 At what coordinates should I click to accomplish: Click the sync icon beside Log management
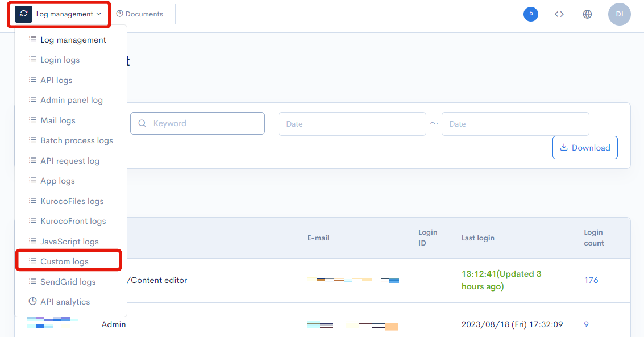22,14
